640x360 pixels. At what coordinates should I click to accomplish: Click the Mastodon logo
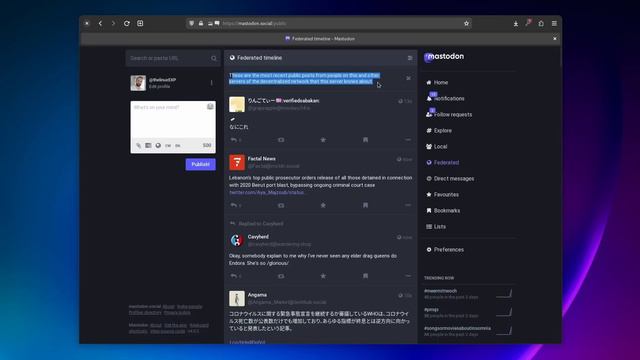click(x=444, y=57)
